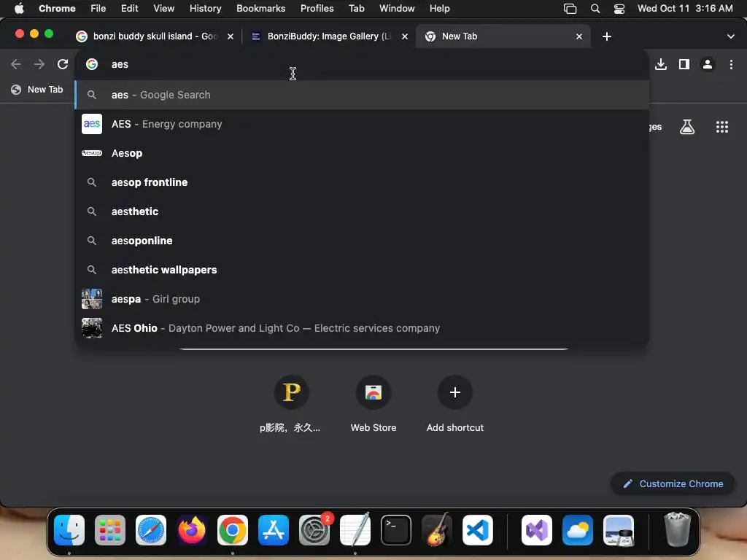Select the Aesop suggestion
The width and height of the screenshot is (747, 560).
tap(362, 153)
